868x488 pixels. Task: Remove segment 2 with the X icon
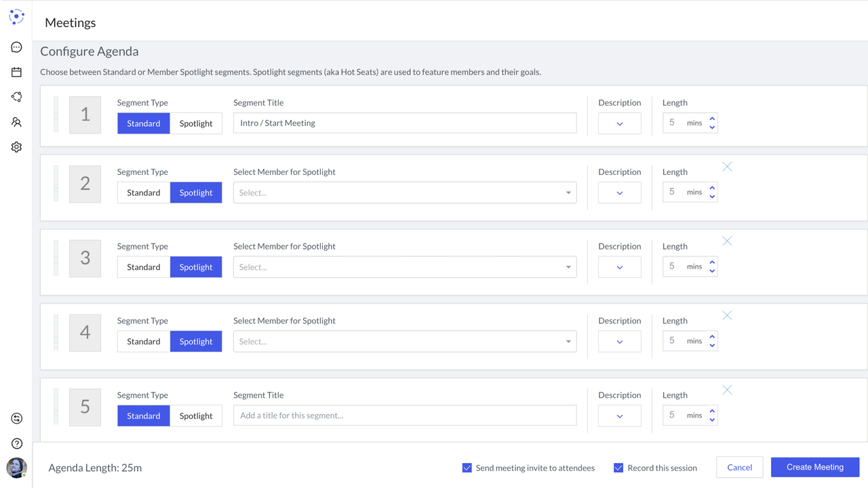click(727, 167)
